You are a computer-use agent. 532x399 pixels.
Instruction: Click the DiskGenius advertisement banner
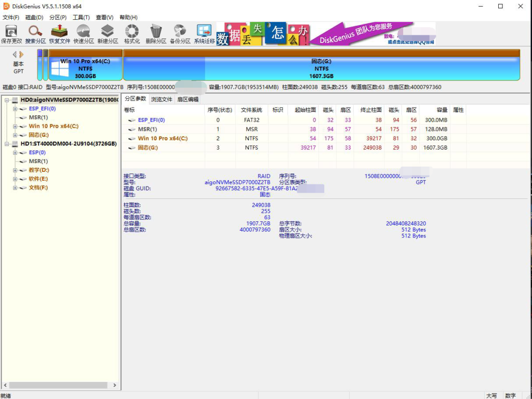(x=326, y=34)
